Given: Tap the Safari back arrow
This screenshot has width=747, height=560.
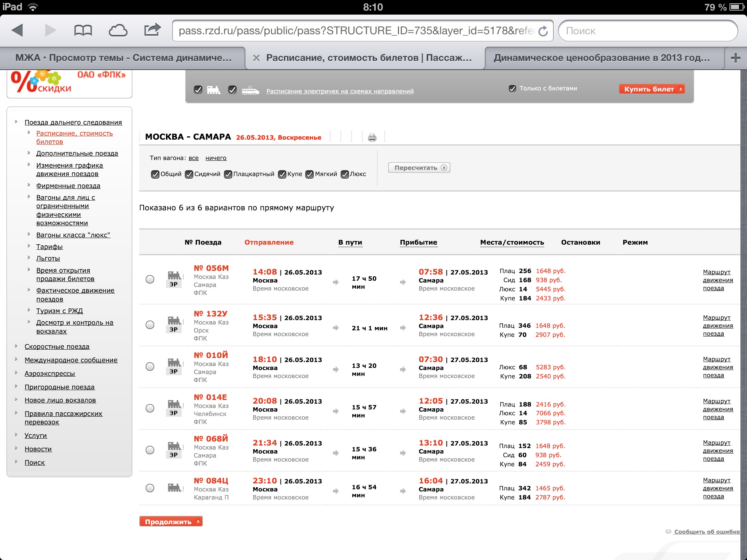Looking at the screenshot, I should [x=18, y=31].
